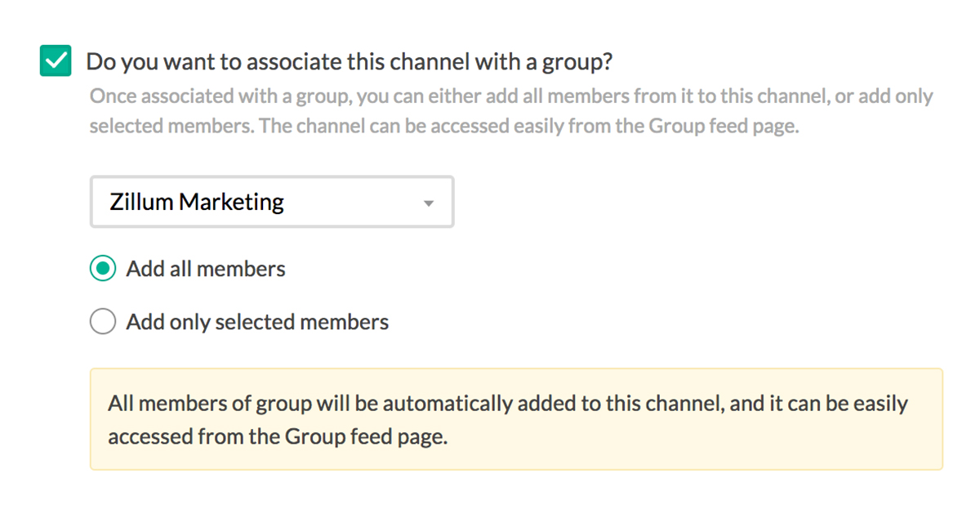980x532 pixels.
Task: Open the Zillum Marketing group dropdown
Action: [x=271, y=202]
